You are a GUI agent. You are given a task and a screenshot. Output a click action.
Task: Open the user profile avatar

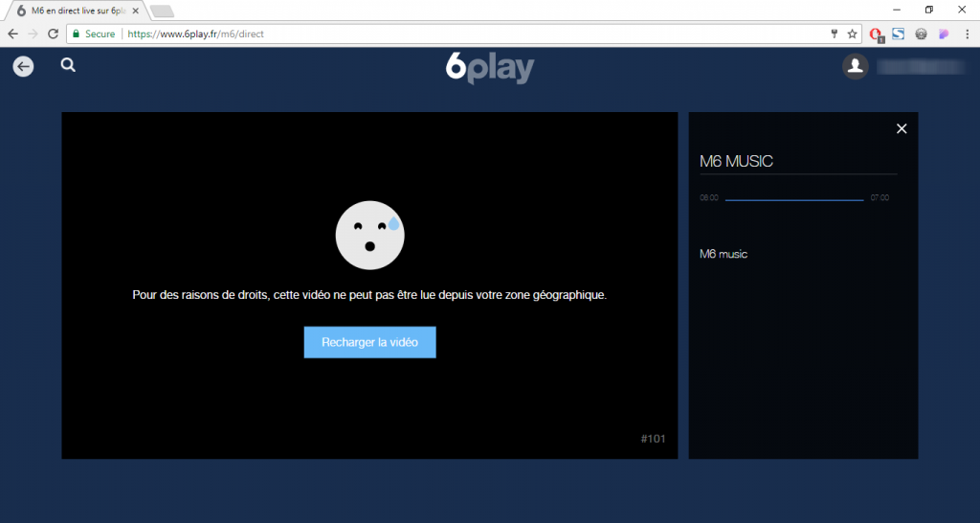pos(855,66)
